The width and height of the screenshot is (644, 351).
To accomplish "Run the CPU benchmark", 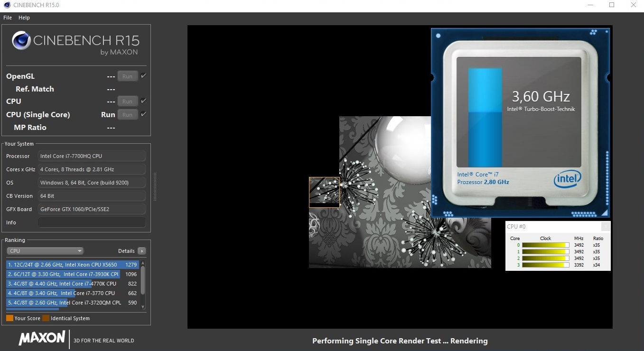I will coord(128,101).
